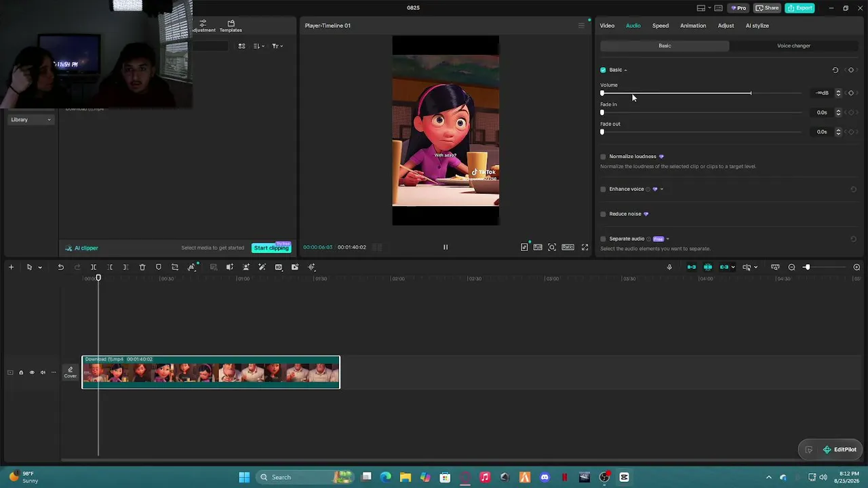Open the Ratio setting in player
The image size is (868, 488).
tap(568, 247)
